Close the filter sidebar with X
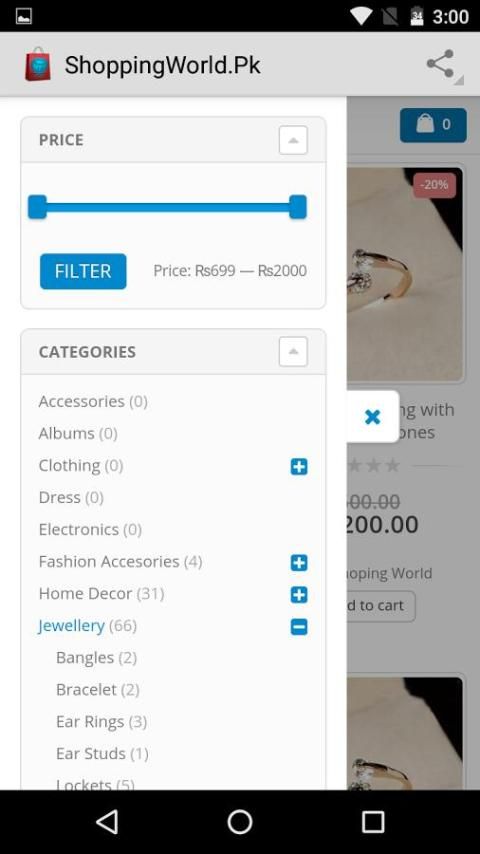Screen dimensions: 480x854 373,417
